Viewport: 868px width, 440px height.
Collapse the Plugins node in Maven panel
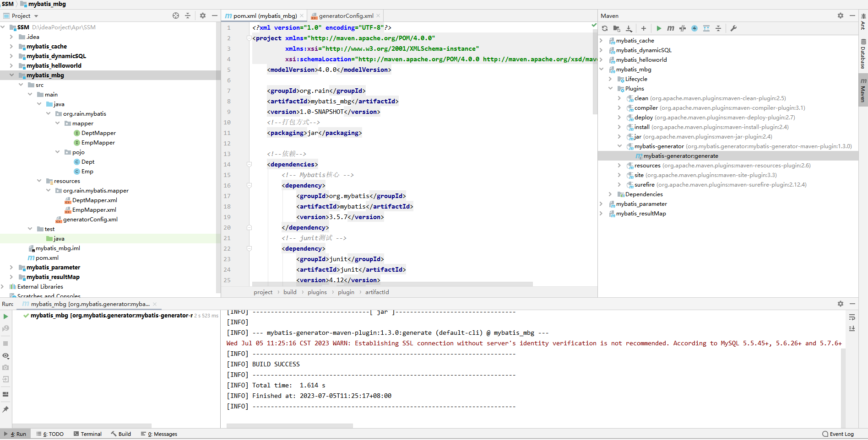(610, 89)
